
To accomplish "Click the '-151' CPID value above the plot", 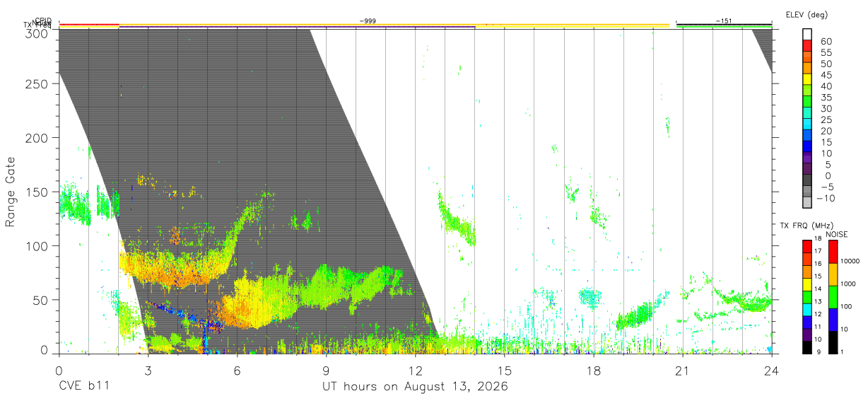I will 723,21.
